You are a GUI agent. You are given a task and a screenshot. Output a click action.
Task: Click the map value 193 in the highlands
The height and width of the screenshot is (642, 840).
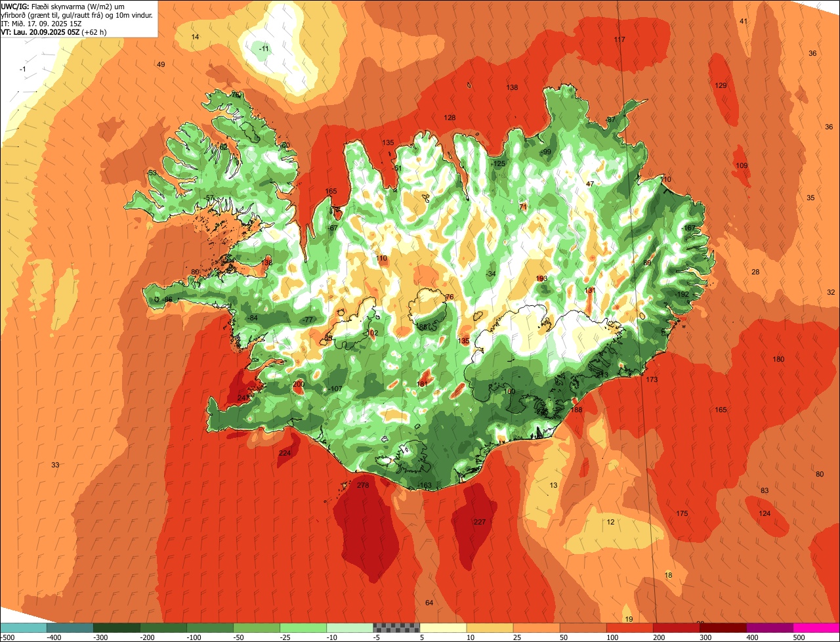tap(541, 278)
